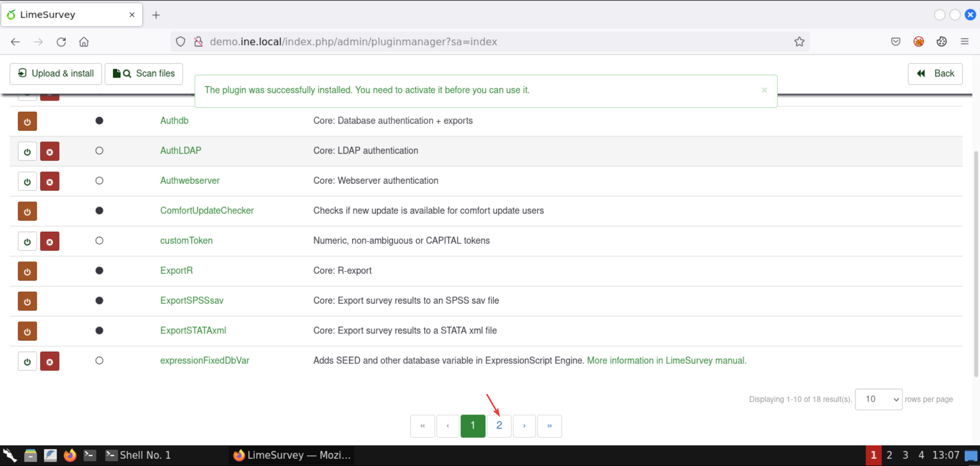
Task: Select the LimeSurvey browser tab
Action: 72,15
